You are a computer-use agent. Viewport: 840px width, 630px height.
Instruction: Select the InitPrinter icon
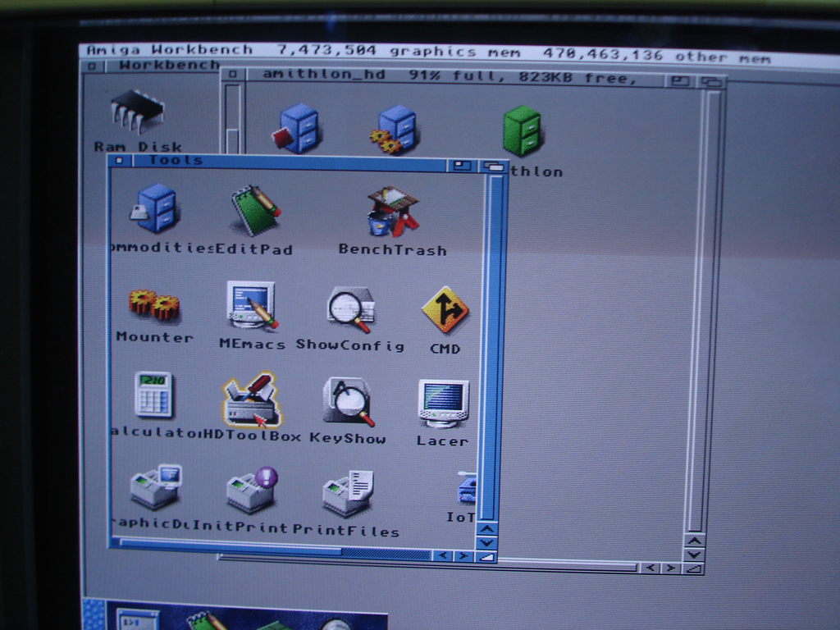[253, 490]
